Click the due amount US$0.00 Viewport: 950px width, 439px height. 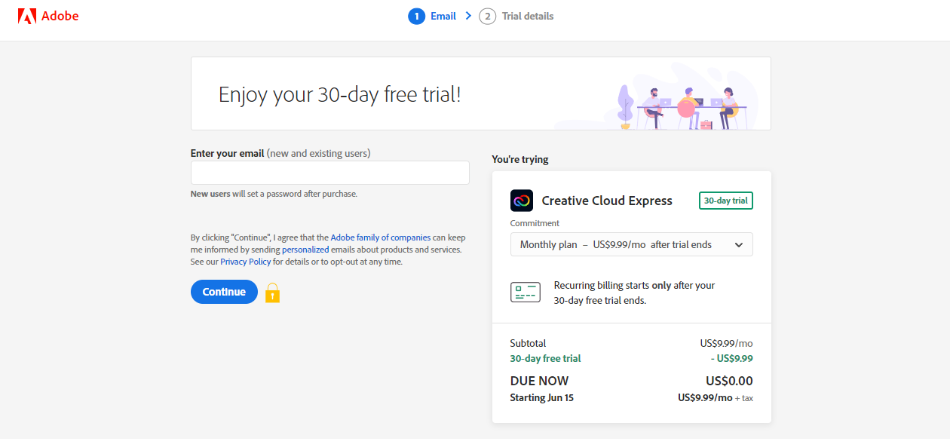[x=729, y=381]
